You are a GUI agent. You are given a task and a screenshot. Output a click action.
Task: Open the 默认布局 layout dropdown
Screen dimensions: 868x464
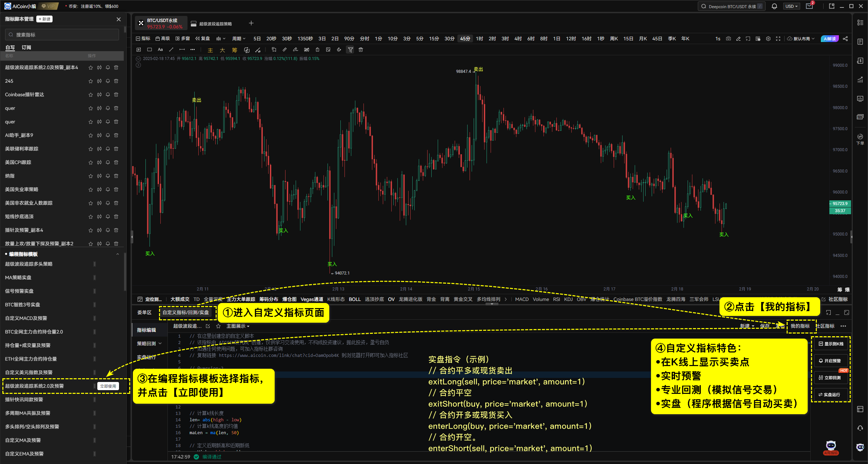(x=802, y=39)
